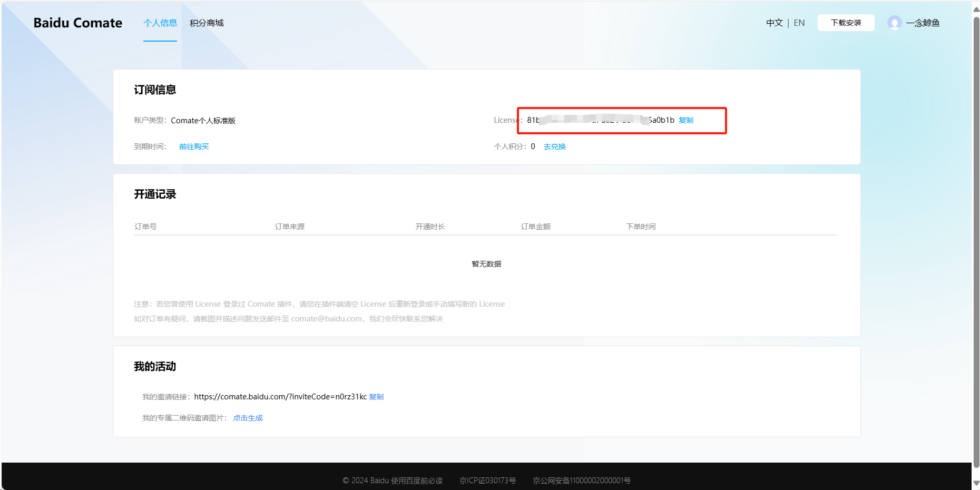Click the 开通记录 heading
980x490 pixels.
point(155,194)
